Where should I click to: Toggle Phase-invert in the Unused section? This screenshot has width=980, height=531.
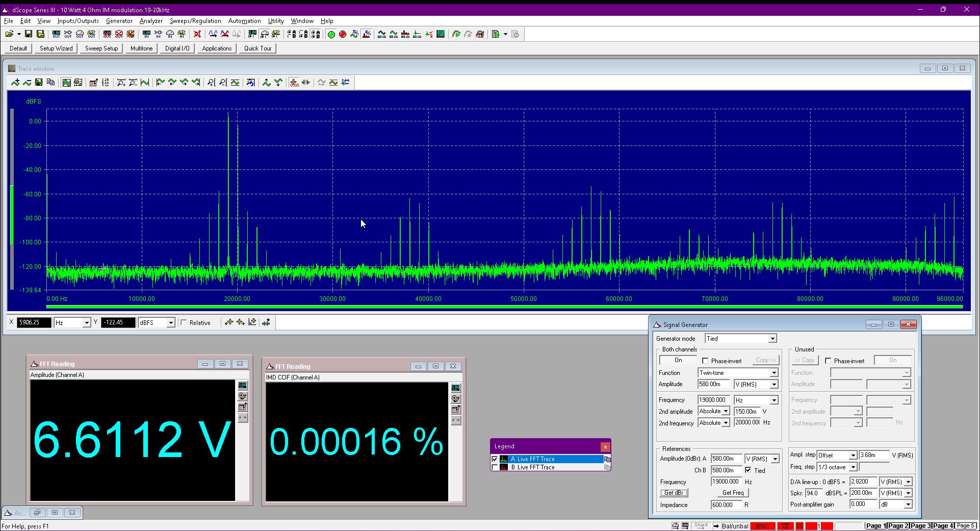(828, 361)
